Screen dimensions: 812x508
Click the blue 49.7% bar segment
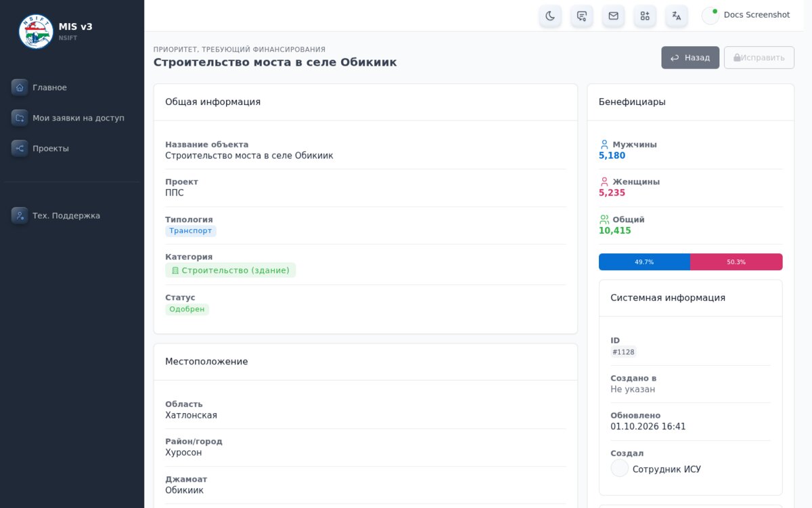click(x=644, y=262)
